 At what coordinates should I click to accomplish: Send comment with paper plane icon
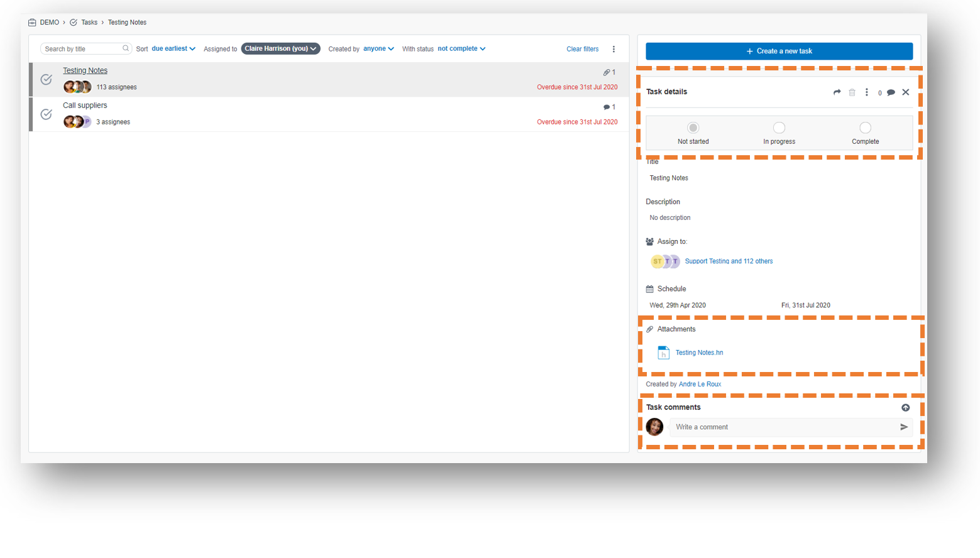click(x=904, y=427)
